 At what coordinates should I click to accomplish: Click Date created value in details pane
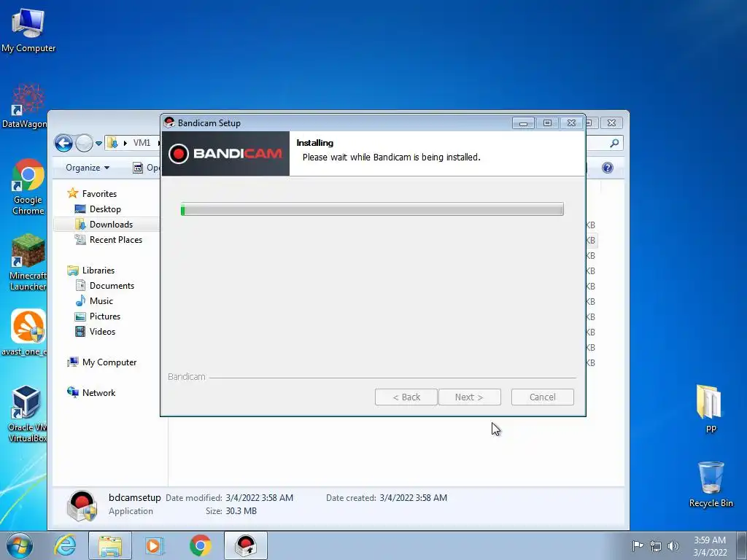413,498
